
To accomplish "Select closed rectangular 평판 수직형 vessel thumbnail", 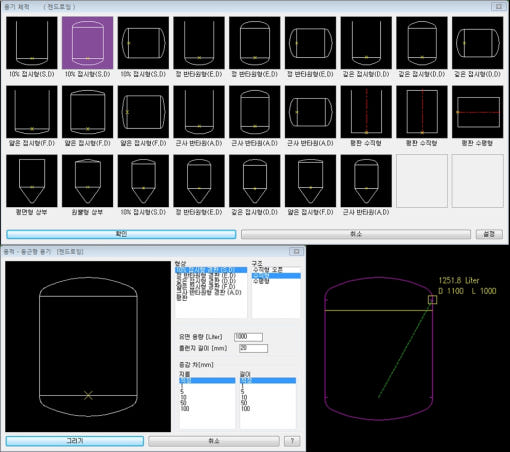I will click(422, 112).
